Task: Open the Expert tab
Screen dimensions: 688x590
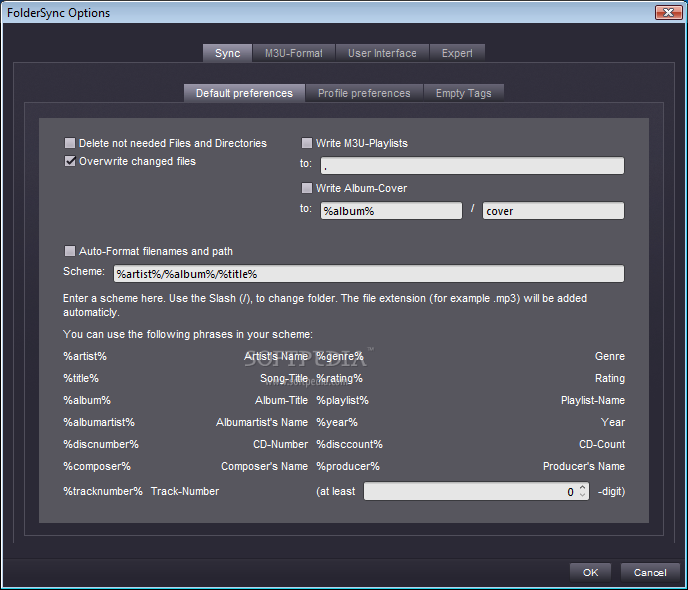Action: tap(457, 53)
